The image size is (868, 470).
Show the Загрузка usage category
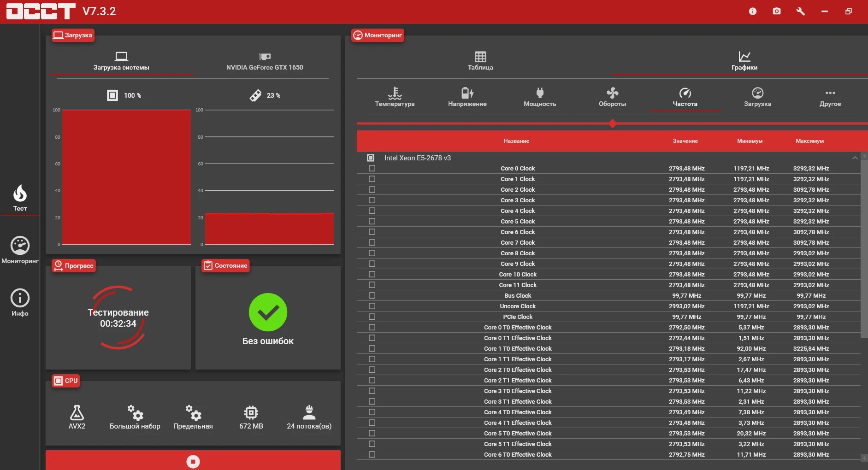coord(758,97)
